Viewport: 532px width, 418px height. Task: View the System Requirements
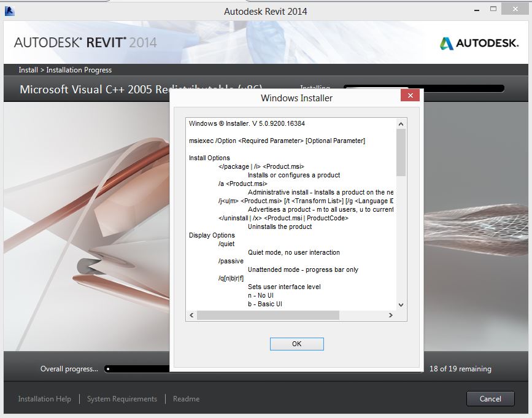click(121, 398)
